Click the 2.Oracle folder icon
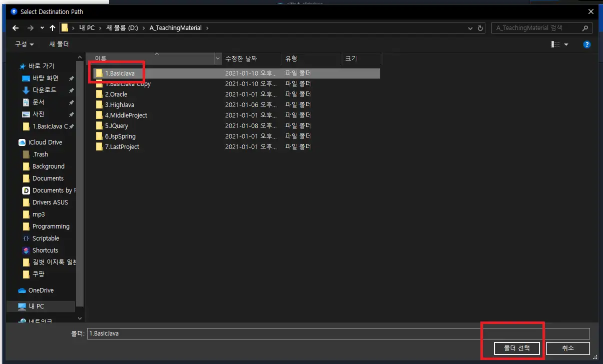Image resolution: width=603 pixels, height=364 pixels. 99,94
